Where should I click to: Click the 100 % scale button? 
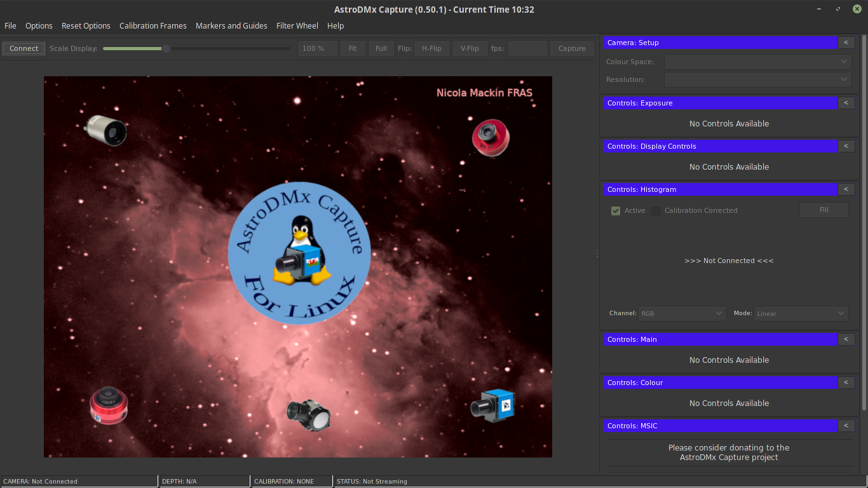coord(317,48)
